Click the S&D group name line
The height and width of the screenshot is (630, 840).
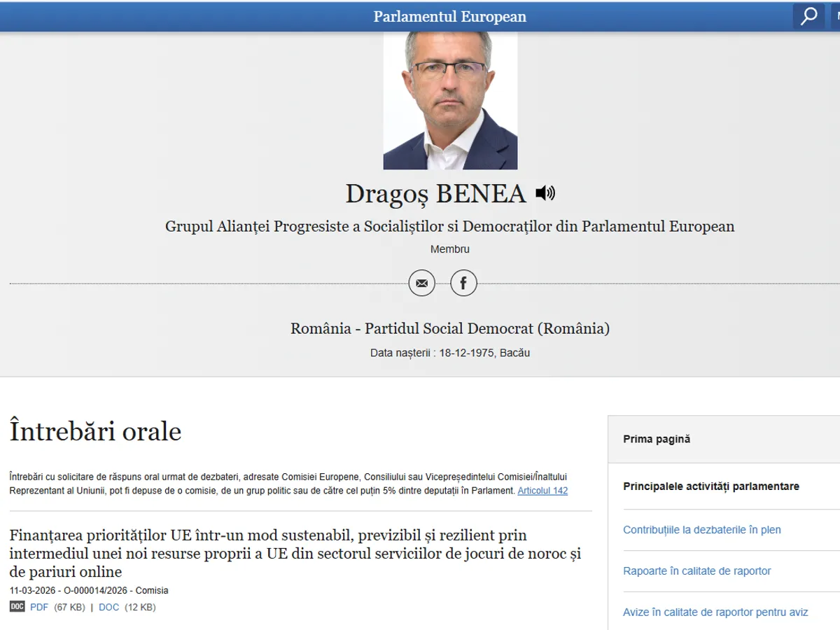pyautogui.click(x=450, y=226)
